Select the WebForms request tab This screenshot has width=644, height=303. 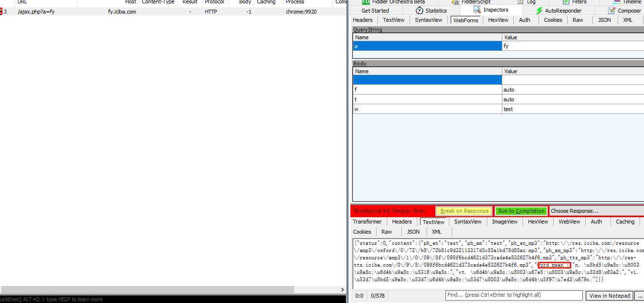[x=465, y=20]
